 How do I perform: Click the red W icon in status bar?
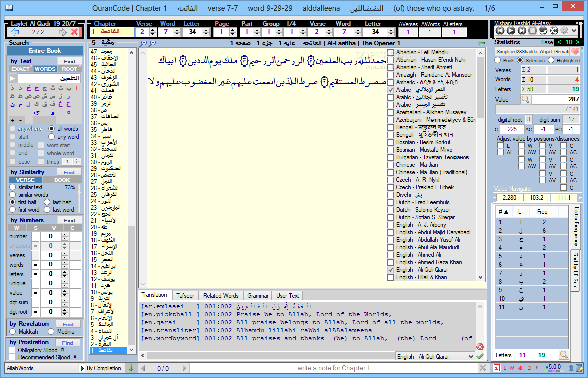click(512, 368)
